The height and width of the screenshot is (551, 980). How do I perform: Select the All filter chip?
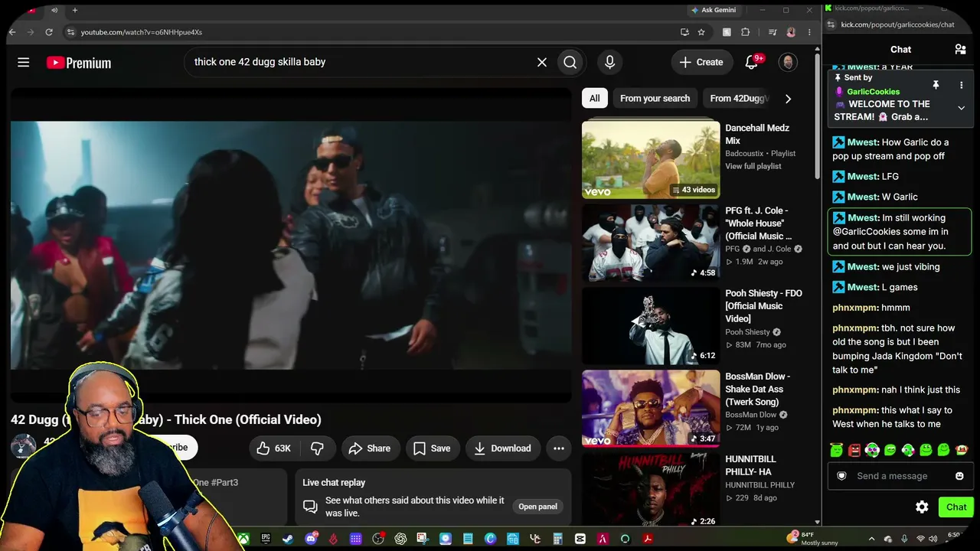click(x=595, y=98)
